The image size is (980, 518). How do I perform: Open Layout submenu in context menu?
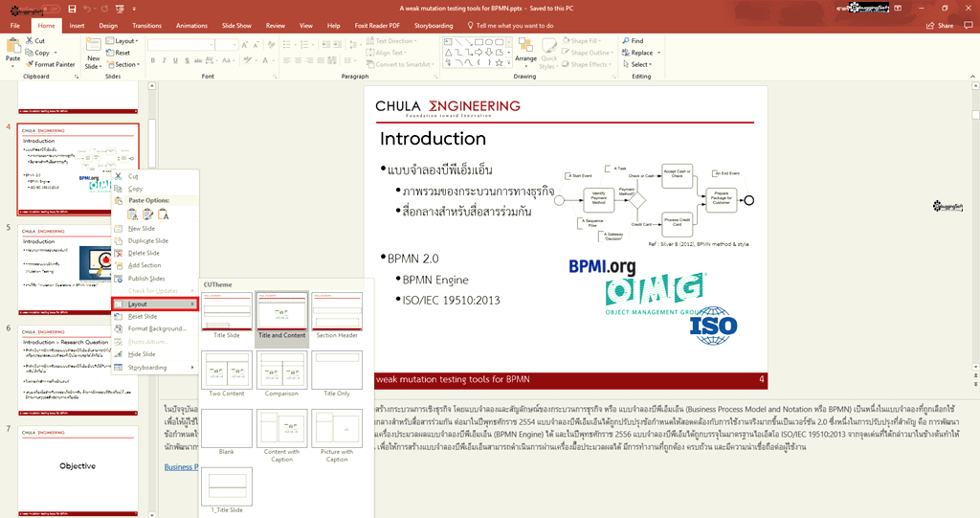tap(154, 304)
